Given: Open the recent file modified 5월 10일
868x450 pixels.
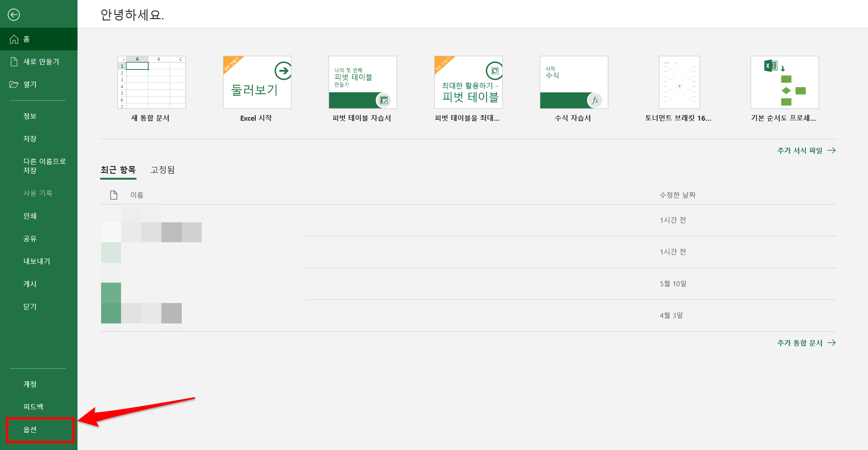Looking at the screenshot, I should [468, 284].
